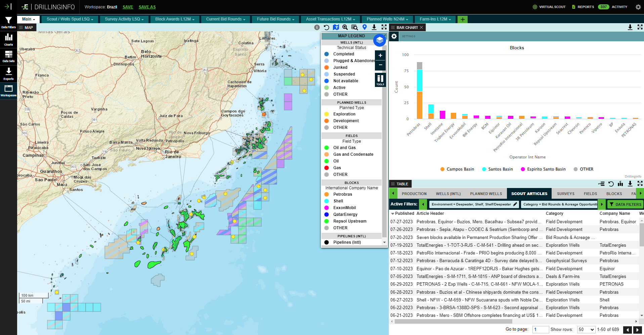Viewport: 644px width, 335px height.
Task: Click the map filter-by-map-extent icon
Action: [336, 27]
